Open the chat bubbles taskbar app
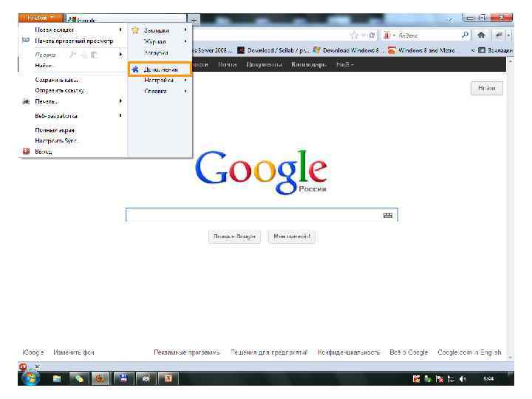This screenshot has width=532, height=399. [x=79, y=378]
